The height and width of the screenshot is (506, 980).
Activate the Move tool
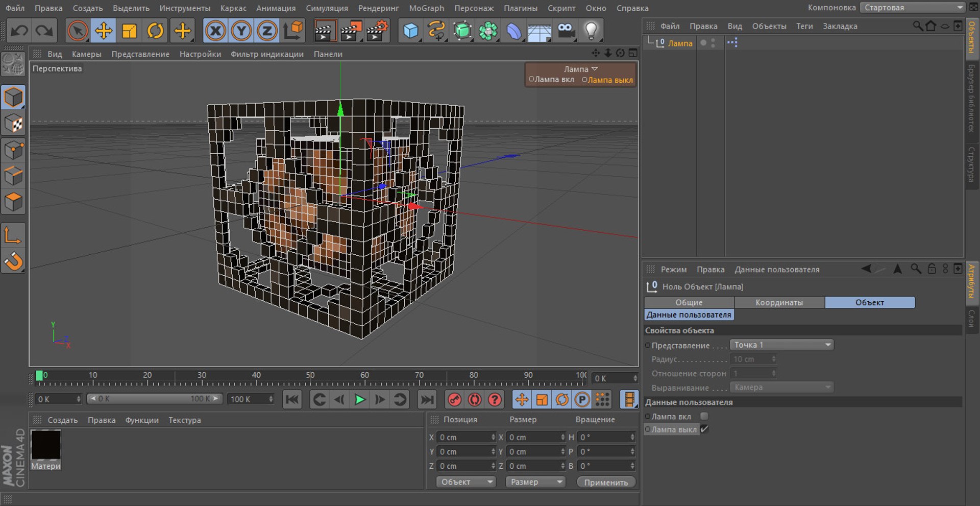(104, 31)
